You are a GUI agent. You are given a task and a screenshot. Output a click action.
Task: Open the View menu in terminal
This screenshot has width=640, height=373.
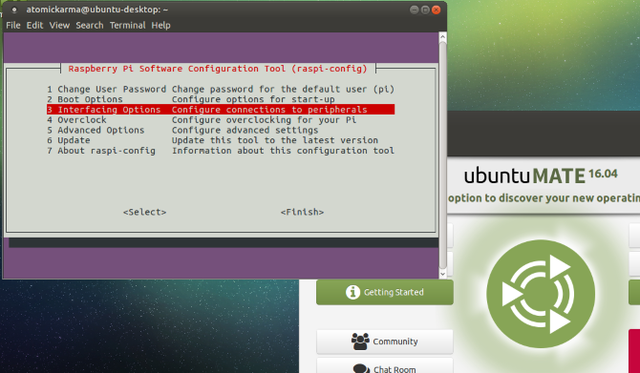pos(60,25)
